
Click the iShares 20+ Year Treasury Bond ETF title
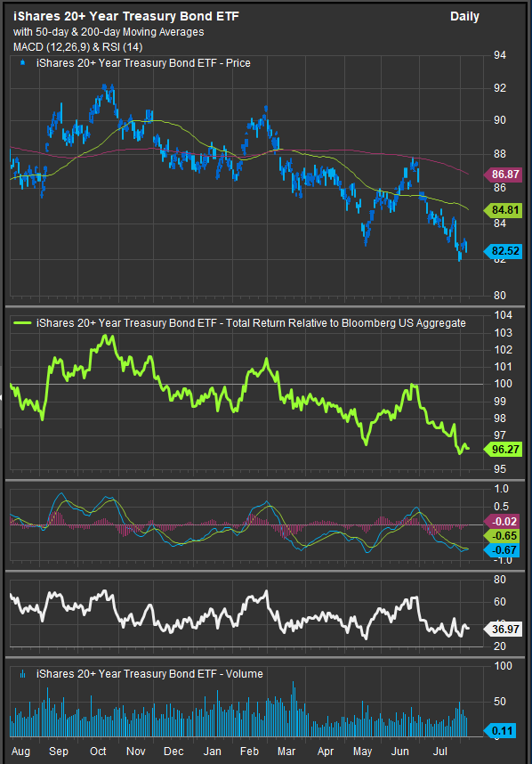click(x=126, y=16)
